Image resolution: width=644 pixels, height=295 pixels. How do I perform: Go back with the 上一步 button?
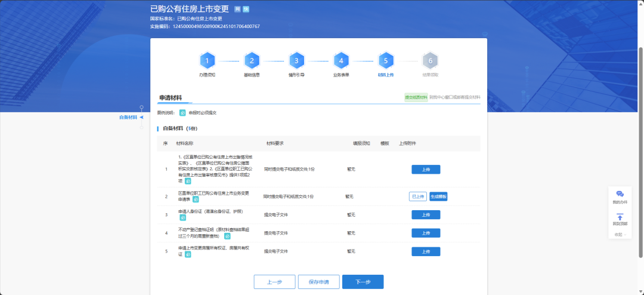click(274, 282)
